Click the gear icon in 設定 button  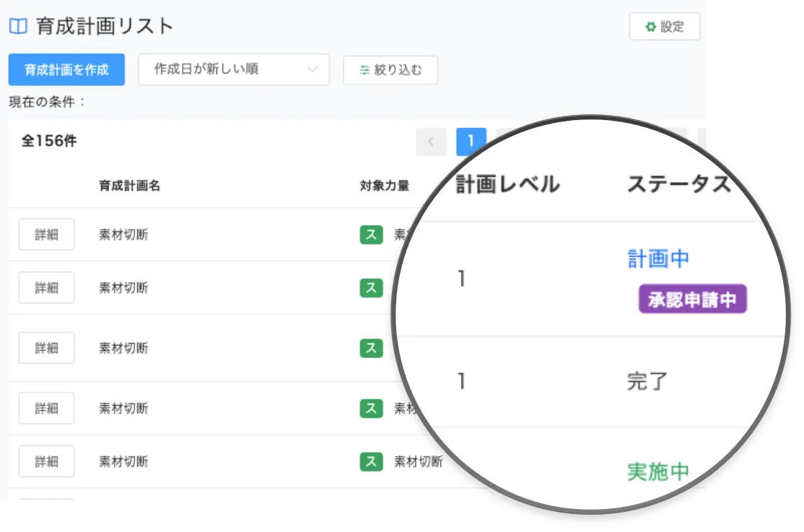tap(650, 27)
